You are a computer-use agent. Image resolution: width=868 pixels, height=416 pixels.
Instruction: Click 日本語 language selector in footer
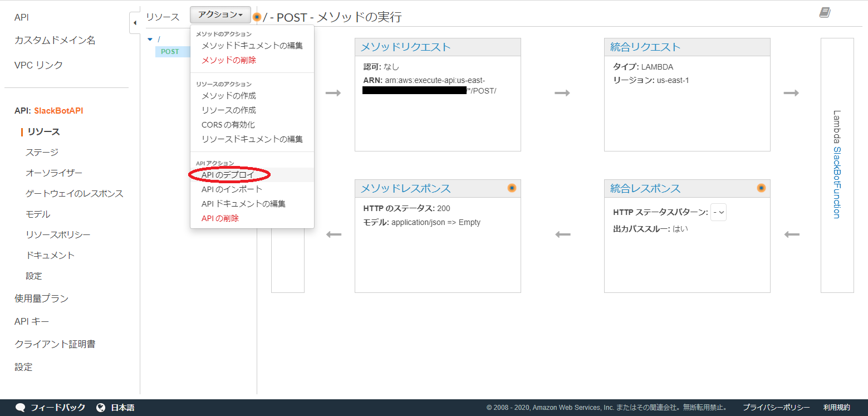click(122, 408)
